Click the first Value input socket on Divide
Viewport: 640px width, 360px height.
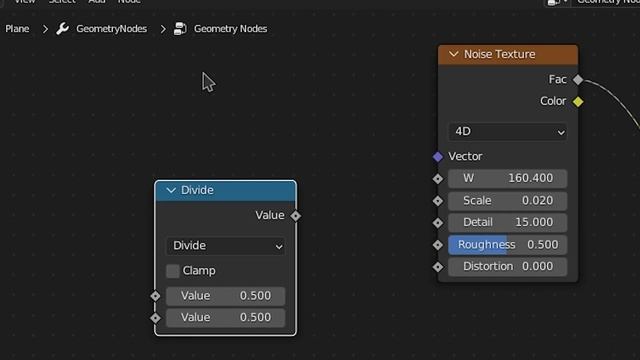(x=155, y=296)
